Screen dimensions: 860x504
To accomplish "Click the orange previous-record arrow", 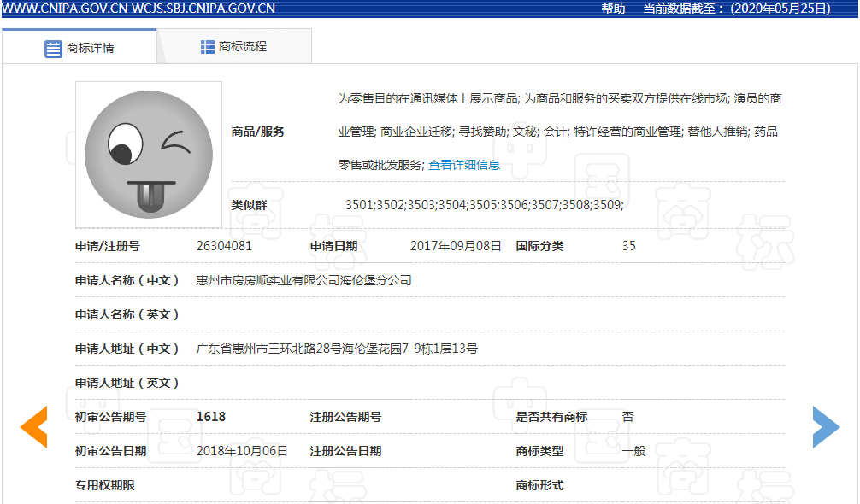I will 34,427.
